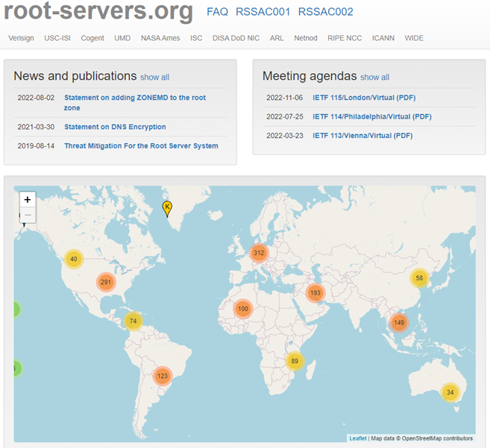Select the yellow K marker over Greenland
Image resolution: width=490 pixels, height=448 pixels.
coord(167,209)
